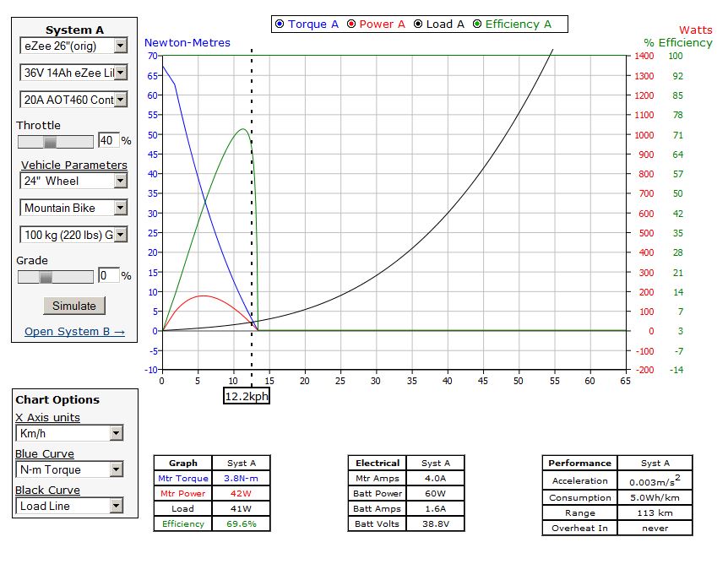
Task: Click the Load value 41W
Action: [x=241, y=509]
